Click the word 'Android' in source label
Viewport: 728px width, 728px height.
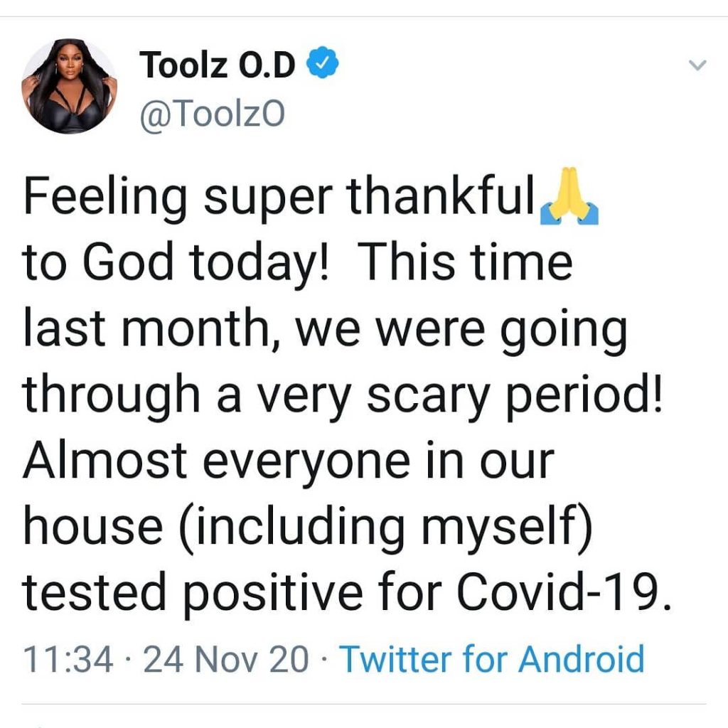pyautogui.click(x=582, y=658)
